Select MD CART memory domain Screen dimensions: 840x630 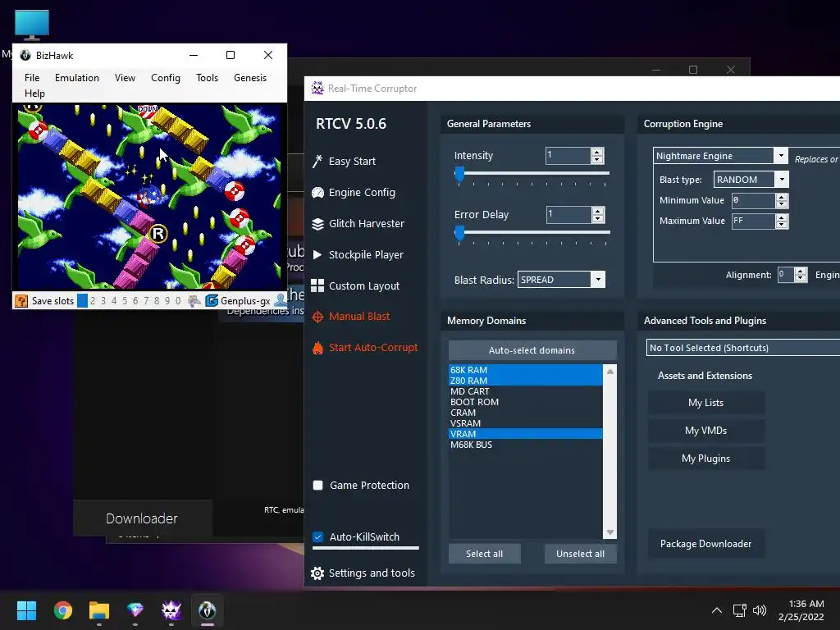[526, 391]
